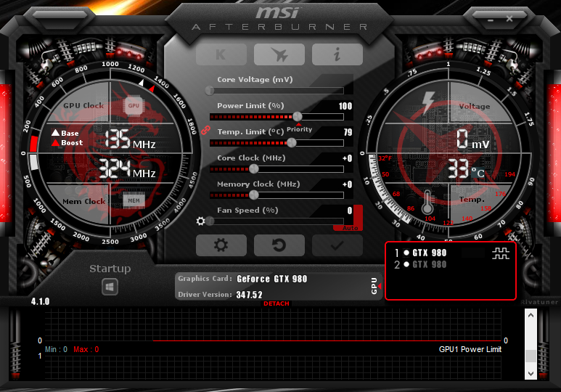561x392 pixels.
Task: Click the graph scrollbar thumb
Action: click(x=531, y=356)
